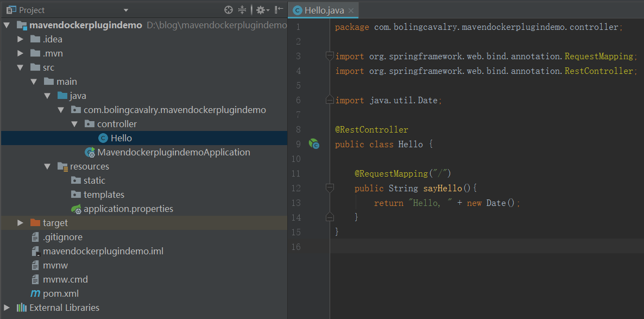Click the External Libraries bars icon

pos(21,308)
